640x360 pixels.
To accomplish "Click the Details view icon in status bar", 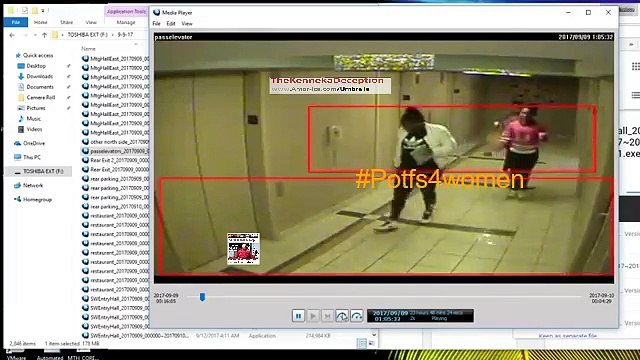I will (362, 343).
